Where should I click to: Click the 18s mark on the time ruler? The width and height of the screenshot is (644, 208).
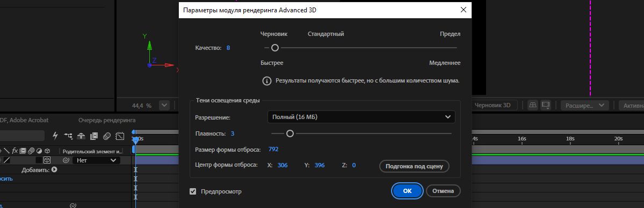click(x=570, y=139)
